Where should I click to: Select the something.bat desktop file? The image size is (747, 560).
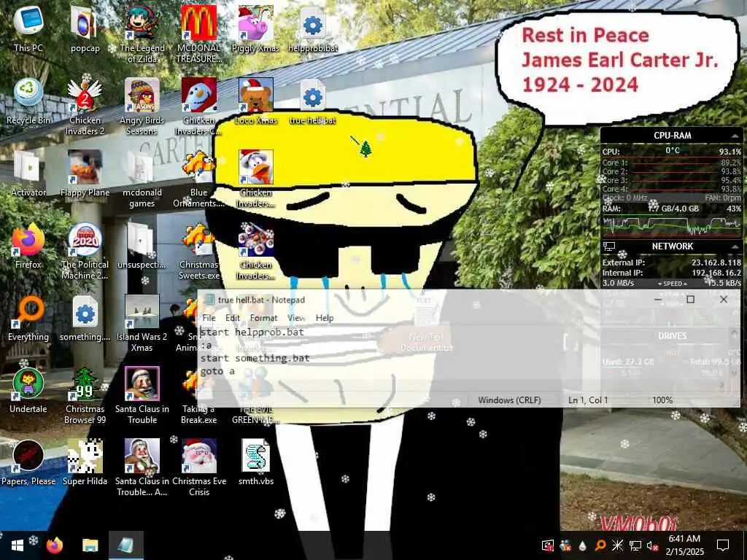pyautogui.click(x=85, y=318)
